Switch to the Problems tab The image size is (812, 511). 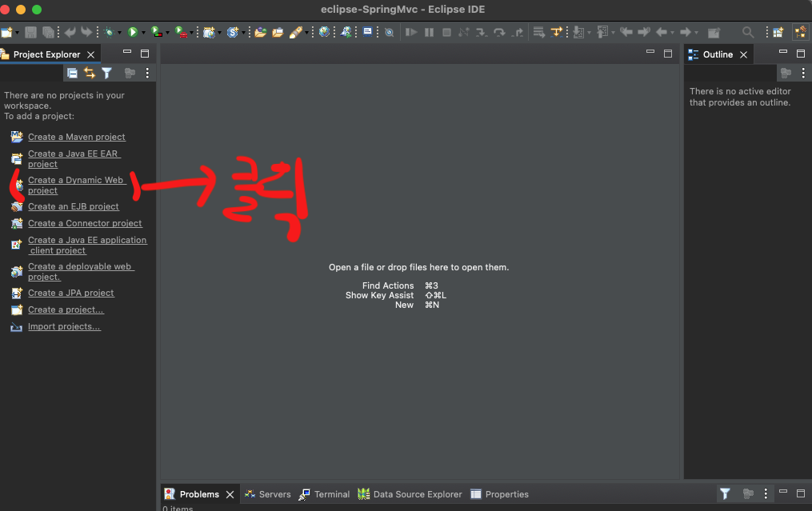click(x=199, y=494)
